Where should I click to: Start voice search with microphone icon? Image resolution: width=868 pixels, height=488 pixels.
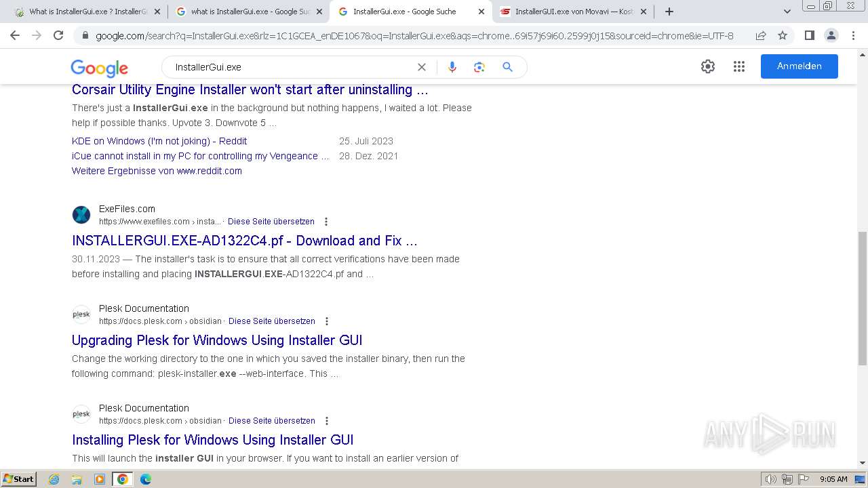(452, 67)
